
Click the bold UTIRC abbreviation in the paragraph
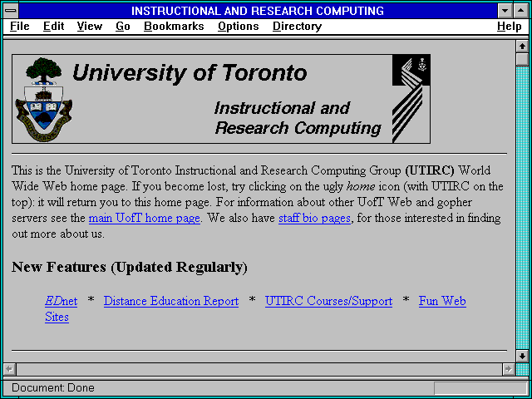pos(430,170)
